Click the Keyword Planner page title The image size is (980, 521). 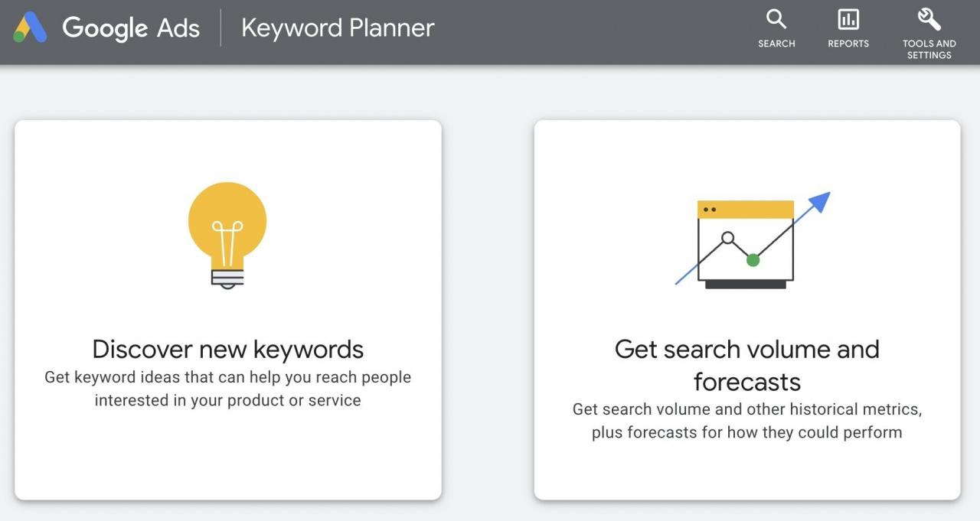pyautogui.click(x=338, y=28)
